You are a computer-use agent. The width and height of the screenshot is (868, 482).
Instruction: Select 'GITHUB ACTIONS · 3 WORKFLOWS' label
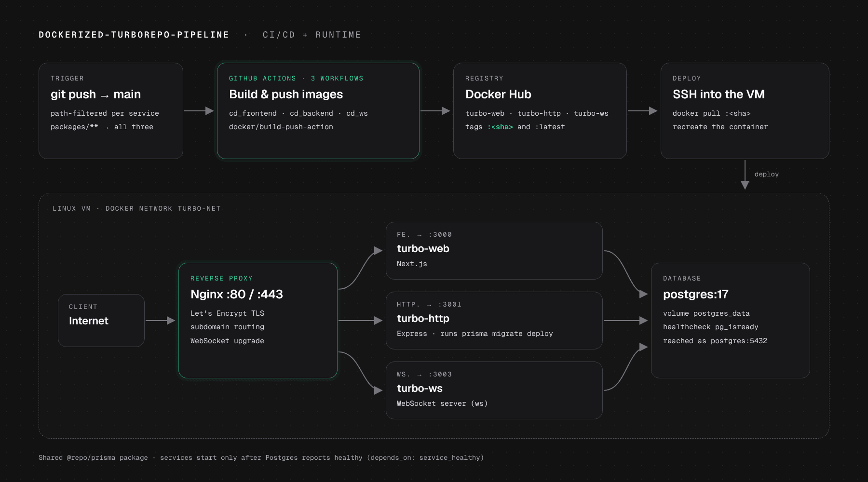296,79
